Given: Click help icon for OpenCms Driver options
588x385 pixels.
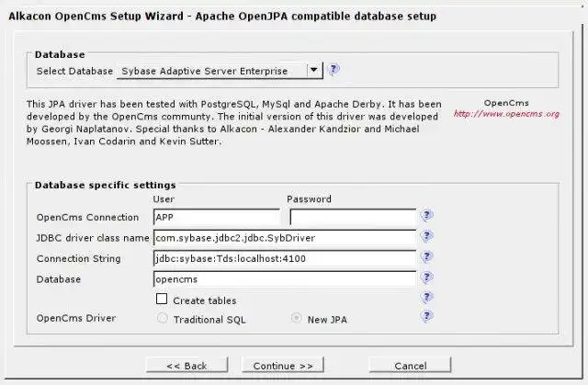Looking at the screenshot, I should [427, 317].
